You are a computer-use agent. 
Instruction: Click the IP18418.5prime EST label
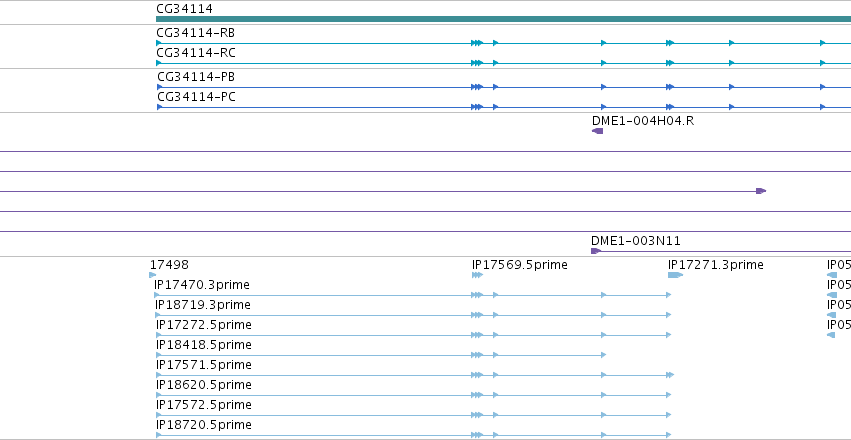[x=204, y=345]
